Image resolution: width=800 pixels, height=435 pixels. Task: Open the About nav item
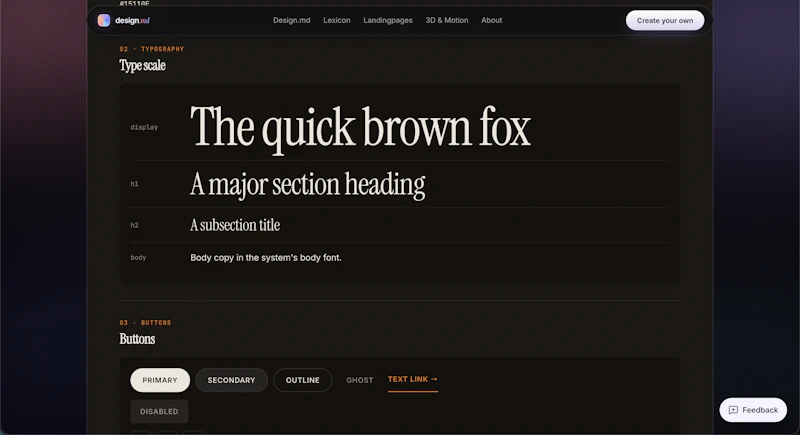coord(491,20)
